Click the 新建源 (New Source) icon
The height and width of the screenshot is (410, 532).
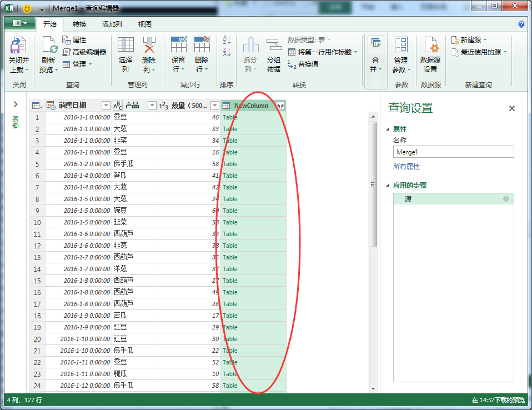[455, 40]
